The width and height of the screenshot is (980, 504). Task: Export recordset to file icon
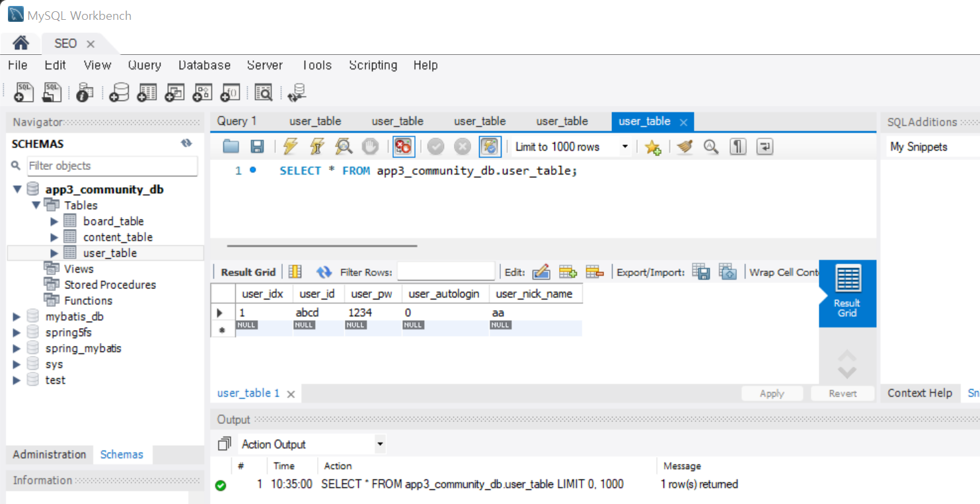(x=701, y=272)
